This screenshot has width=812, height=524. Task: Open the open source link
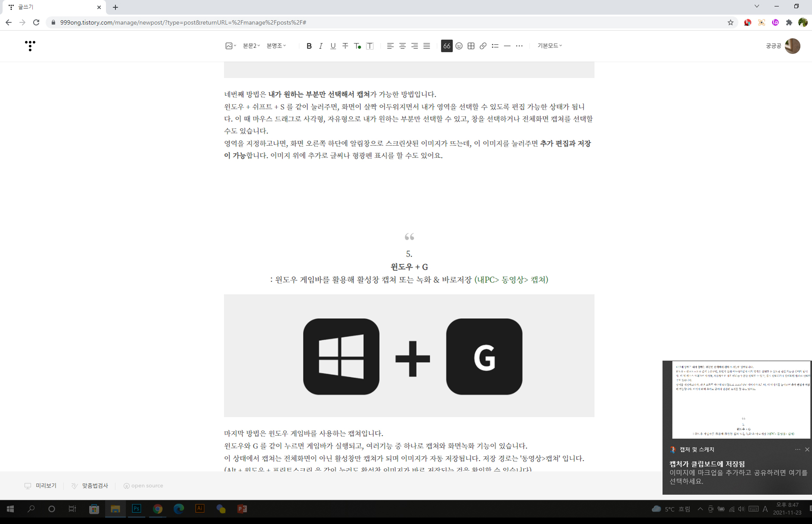coord(144,486)
